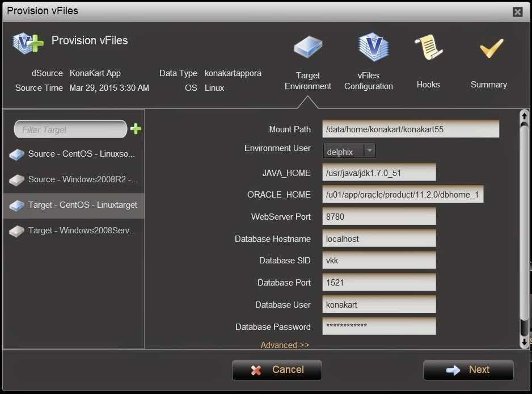
Task: Click the Database Hostname label
Action: [x=273, y=239]
